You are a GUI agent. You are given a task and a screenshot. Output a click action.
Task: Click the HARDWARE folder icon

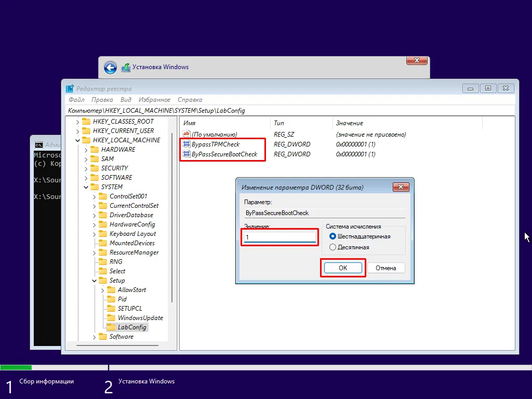pos(95,150)
